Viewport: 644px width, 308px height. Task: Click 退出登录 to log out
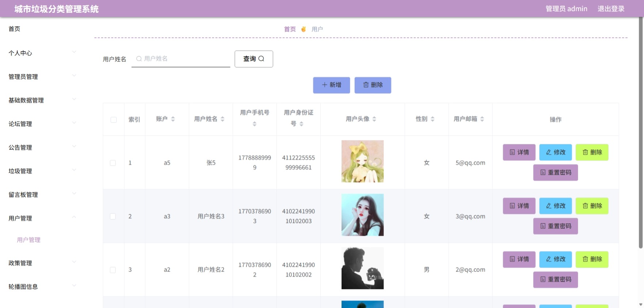pyautogui.click(x=611, y=9)
